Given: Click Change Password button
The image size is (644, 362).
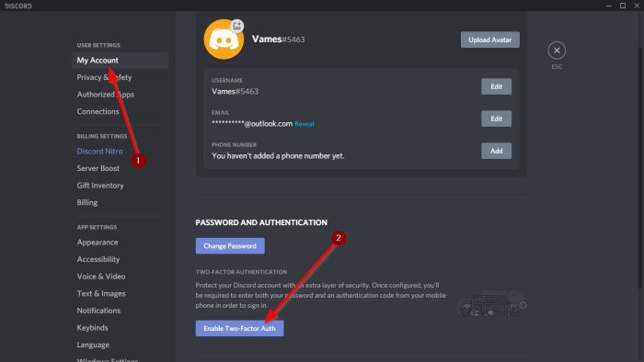Looking at the screenshot, I should pos(230,246).
